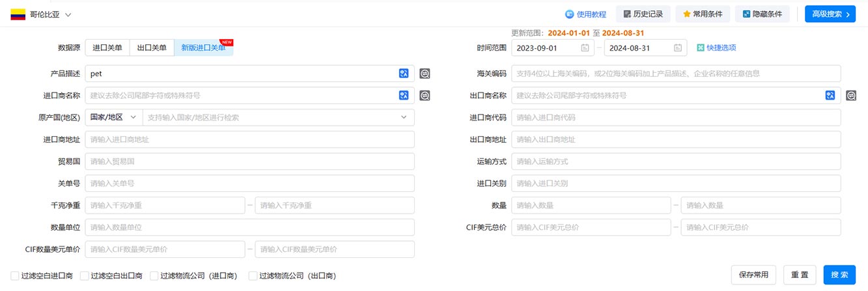Open 快捷选项 quick date options
The image size is (868, 291).
tap(716, 48)
